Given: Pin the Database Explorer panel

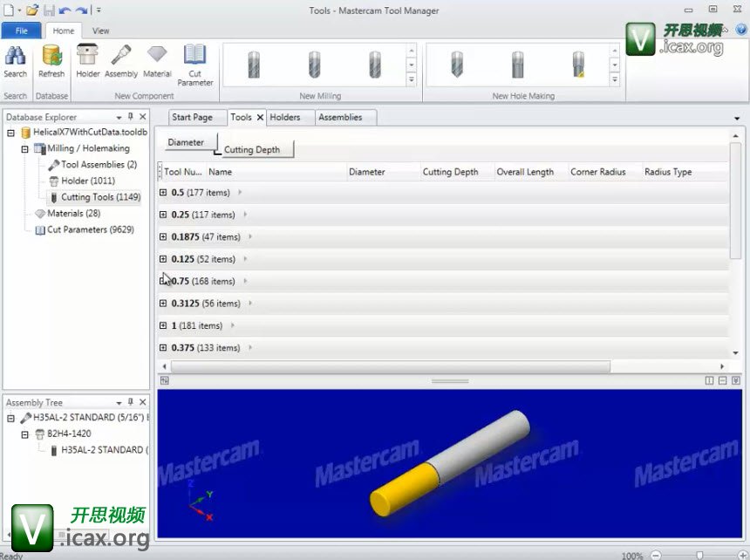Looking at the screenshot, I should tap(131, 117).
